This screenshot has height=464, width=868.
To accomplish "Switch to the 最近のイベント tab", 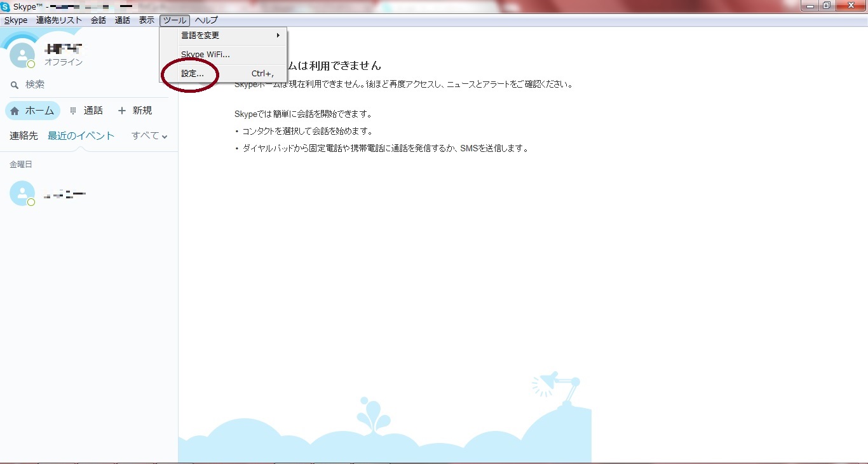I will pos(81,136).
